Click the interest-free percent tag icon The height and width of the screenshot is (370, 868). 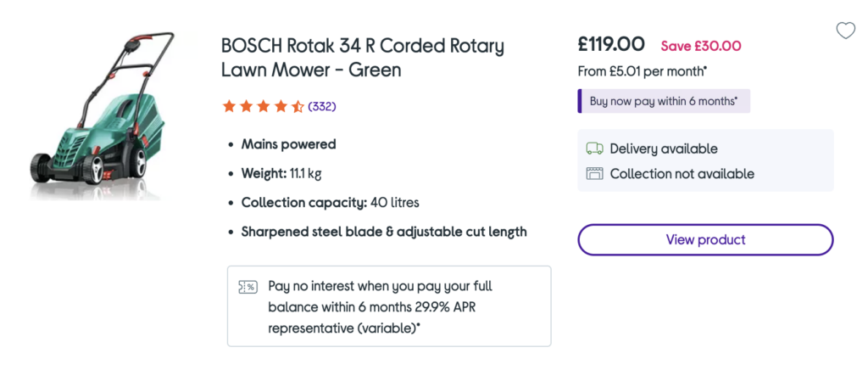(247, 287)
